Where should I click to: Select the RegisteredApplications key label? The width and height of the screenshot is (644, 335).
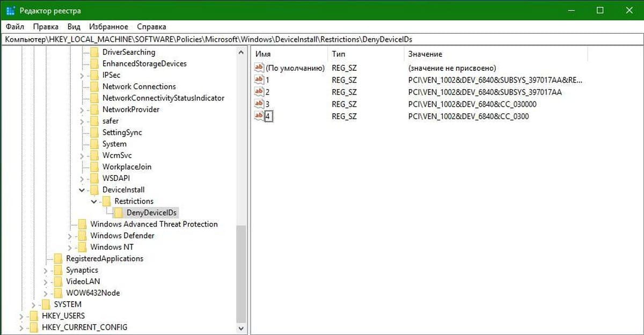pos(105,259)
